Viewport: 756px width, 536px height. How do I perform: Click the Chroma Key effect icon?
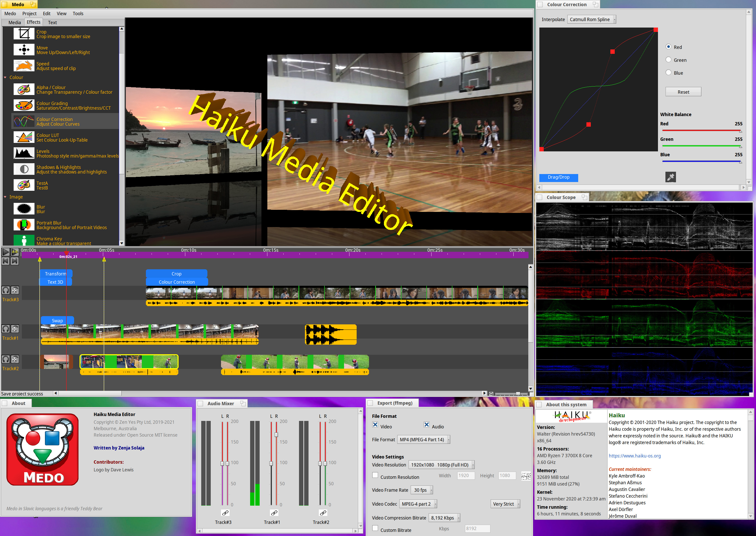24,240
